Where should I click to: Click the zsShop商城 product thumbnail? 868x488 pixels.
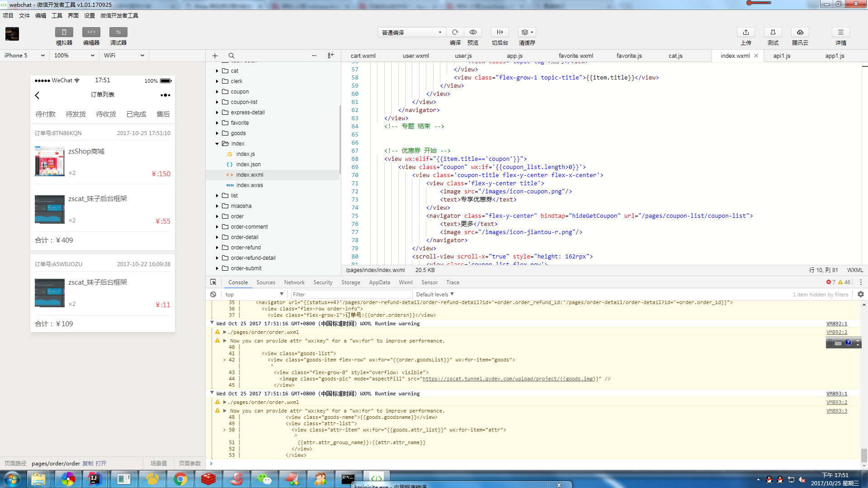(x=49, y=161)
